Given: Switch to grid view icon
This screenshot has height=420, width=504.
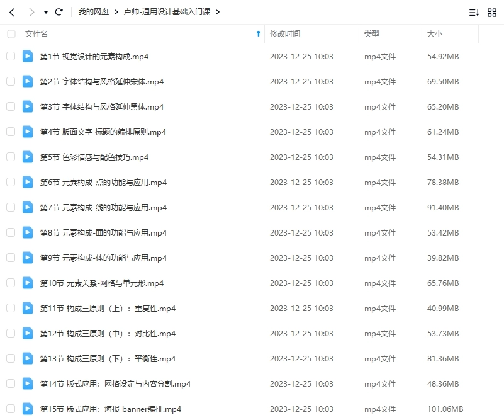Looking at the screenshot, I should pos(492,13).
